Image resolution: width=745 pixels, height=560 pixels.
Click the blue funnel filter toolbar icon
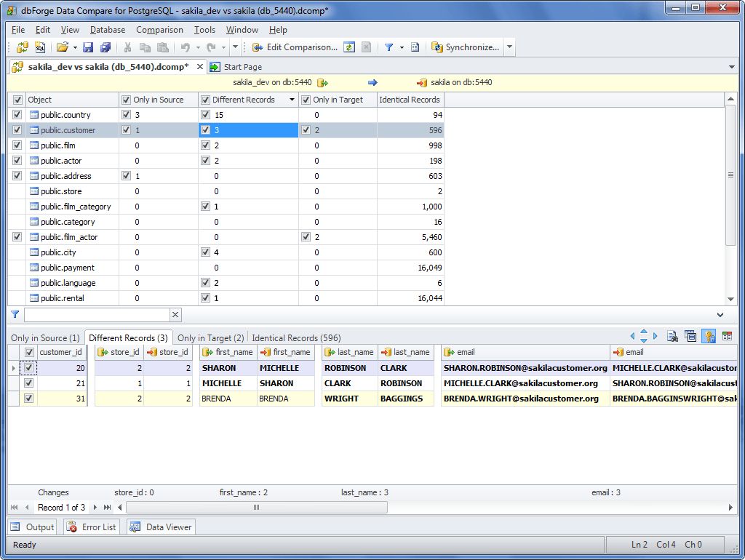pos(389,47)
